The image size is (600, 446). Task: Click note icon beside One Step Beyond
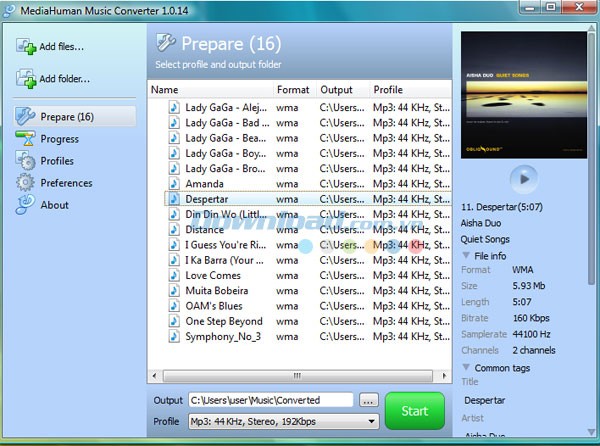point(174,321)
